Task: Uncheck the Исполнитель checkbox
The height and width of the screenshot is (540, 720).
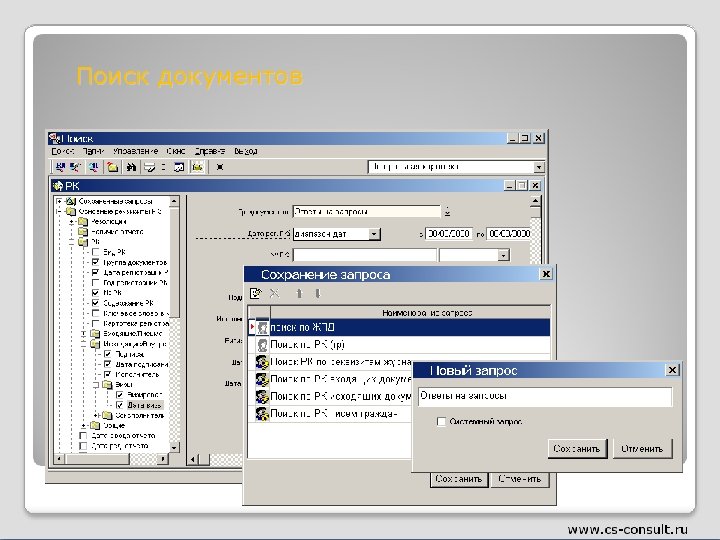Action: 108,375
